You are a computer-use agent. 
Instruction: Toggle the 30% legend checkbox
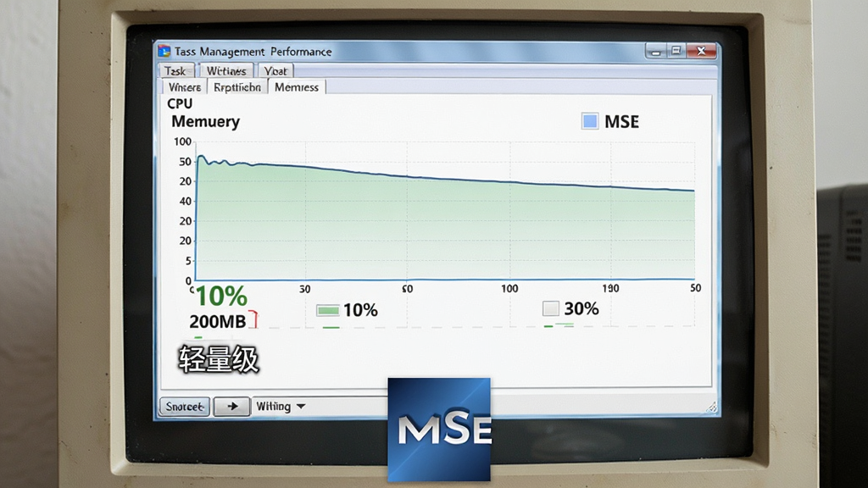tap(551, 308)
